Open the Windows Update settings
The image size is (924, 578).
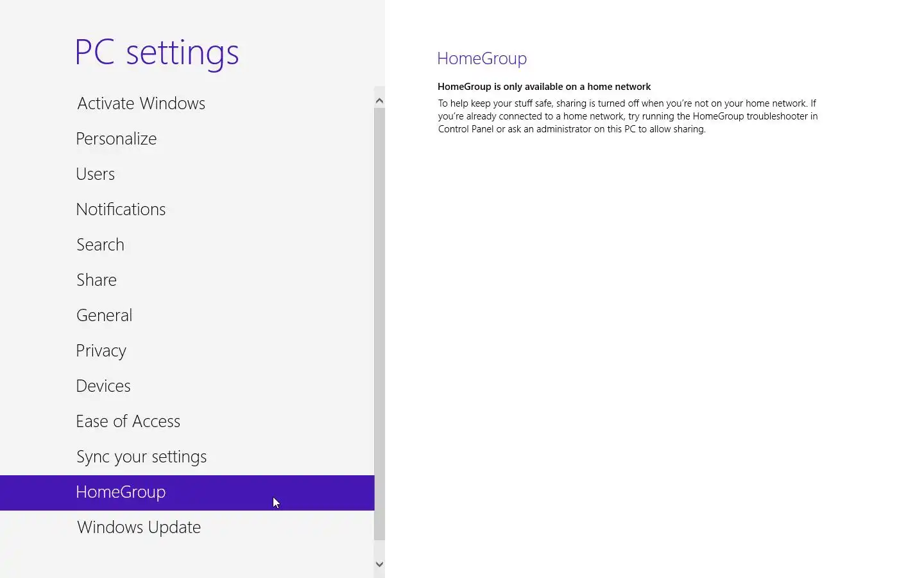click(x=187, y=527)
